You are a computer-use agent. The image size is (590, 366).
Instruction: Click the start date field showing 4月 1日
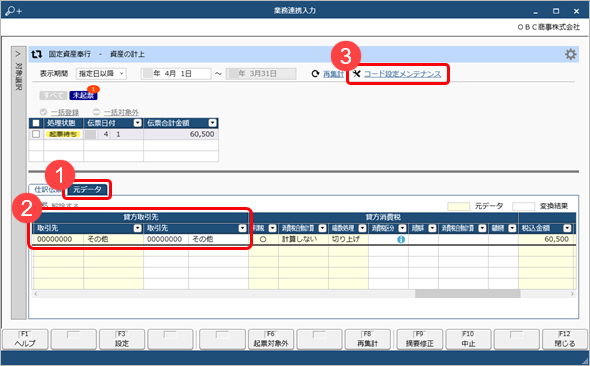(x=176, y=74)
